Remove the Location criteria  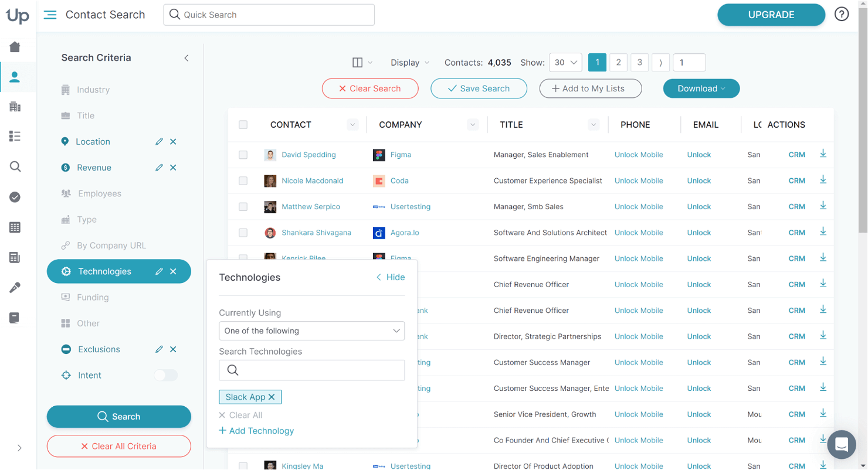(173, 142)
